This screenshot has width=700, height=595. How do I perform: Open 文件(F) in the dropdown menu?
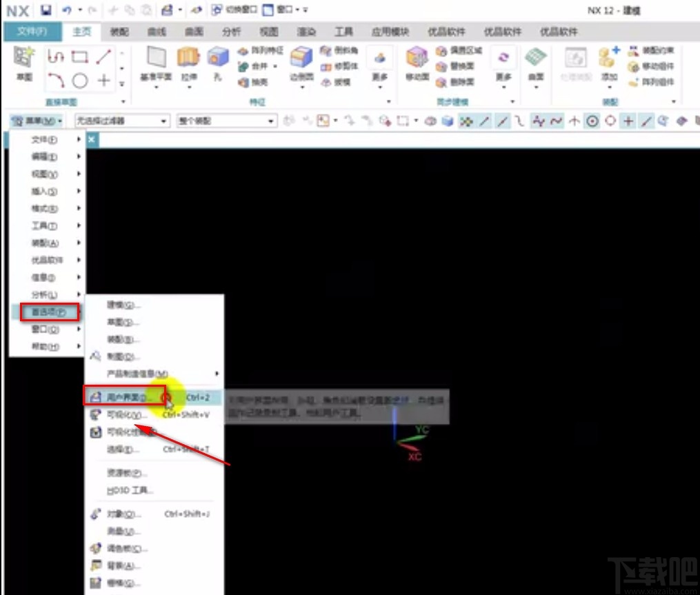(47, 140)
